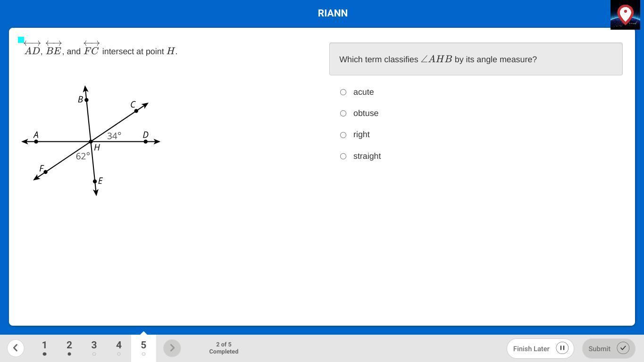The image size is (644, 362).
Task: Jump to question 3
Action: (94, 348)
